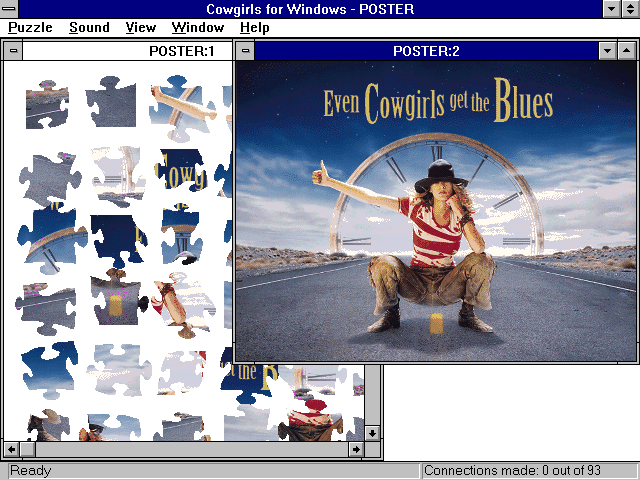Select the light cloudy sky puzzle piece
This screenshot has height=480, width=640.
[x=119, y=370]
